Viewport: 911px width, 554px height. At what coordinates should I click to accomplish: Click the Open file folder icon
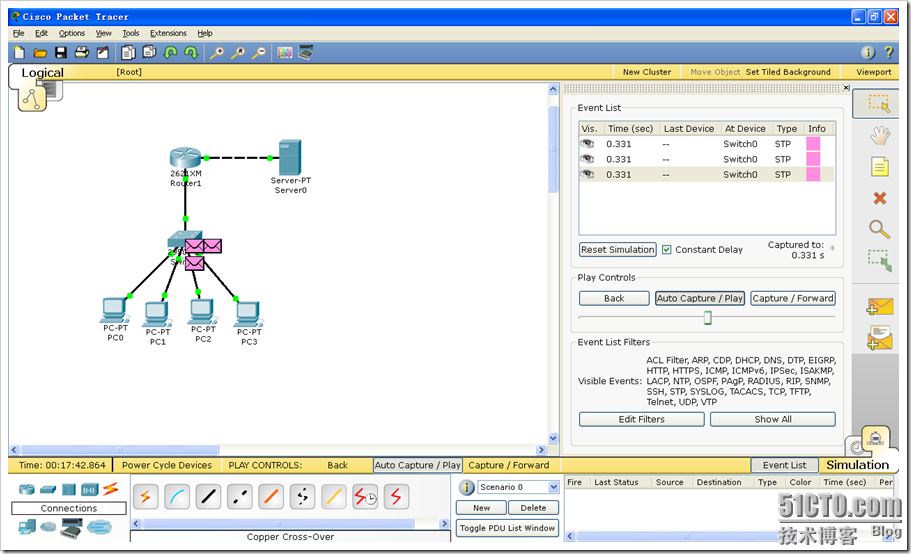click(x=40, y=53)
